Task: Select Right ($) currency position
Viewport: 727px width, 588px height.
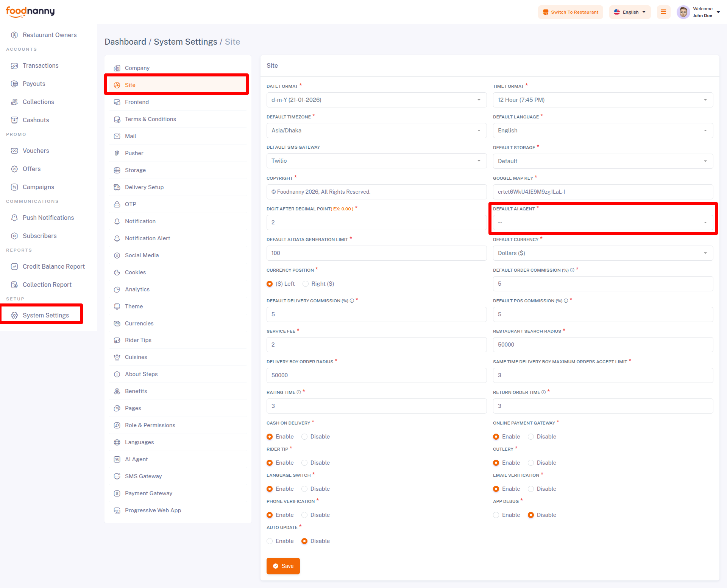Action: coord(306,284)
